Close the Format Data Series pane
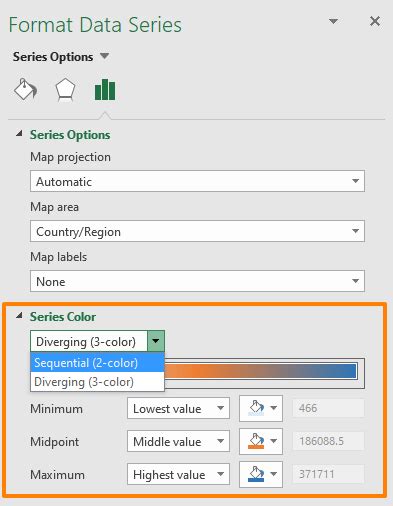The height and width of the screenshot is (506, 393). (x=375, y=21)
